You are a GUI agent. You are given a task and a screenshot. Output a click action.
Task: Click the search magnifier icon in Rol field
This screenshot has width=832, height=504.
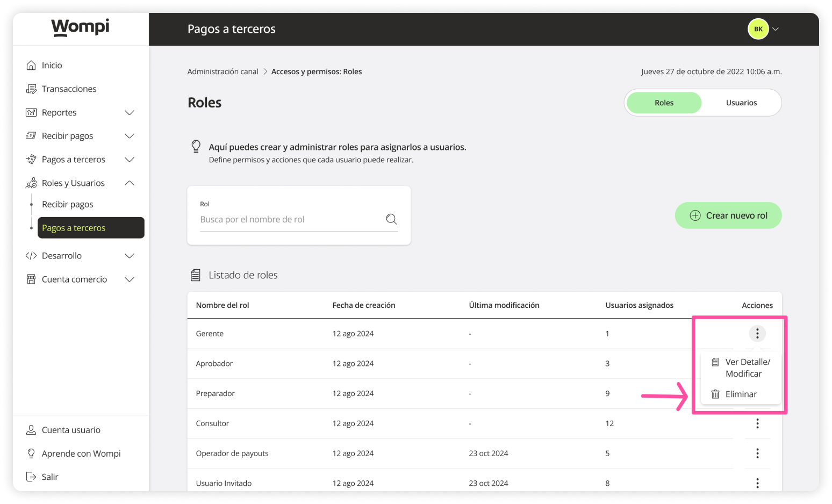[391, 219]
